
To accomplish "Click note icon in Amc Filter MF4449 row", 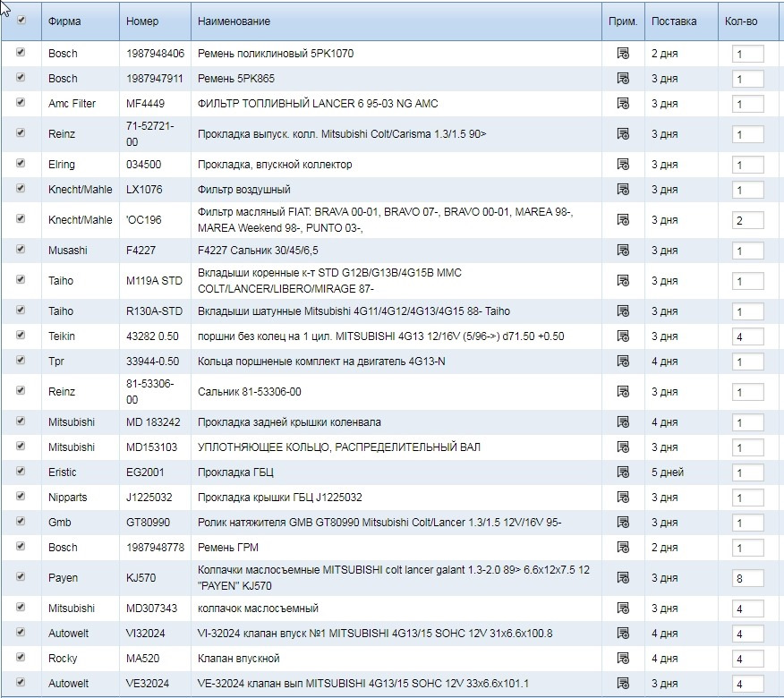I will 623,104.
